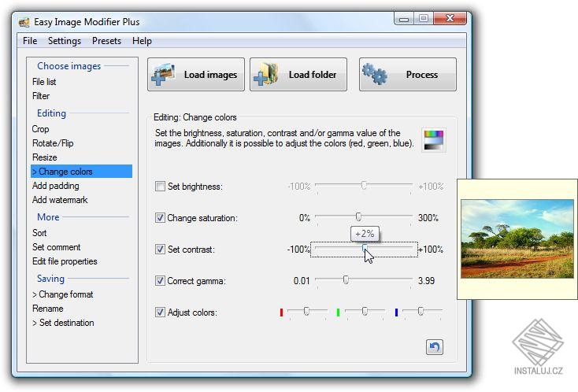578x392 pixels.
Task: Minimize the Easy Image Modifier window
Action: (404, 18)
